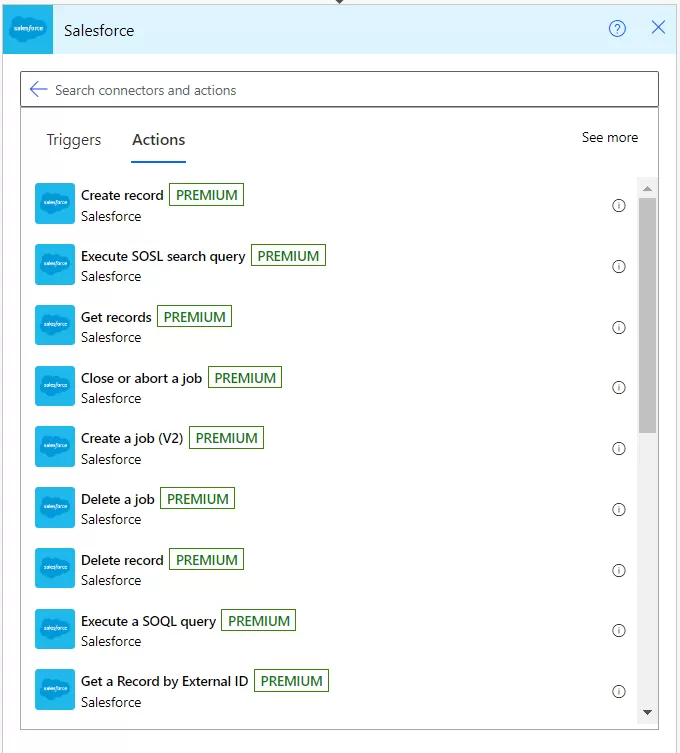Click the Salesforce logo in header

[x=28, y=30]
